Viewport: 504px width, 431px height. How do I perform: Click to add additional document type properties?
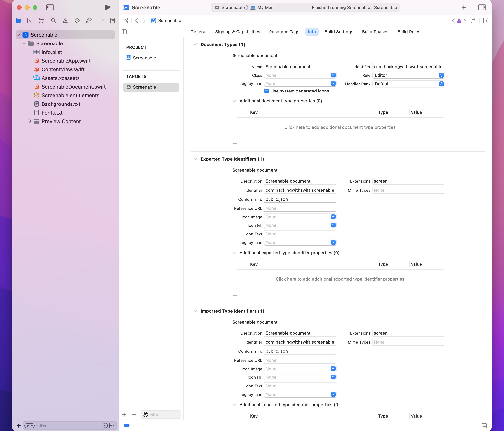click(x=340, y=127)
